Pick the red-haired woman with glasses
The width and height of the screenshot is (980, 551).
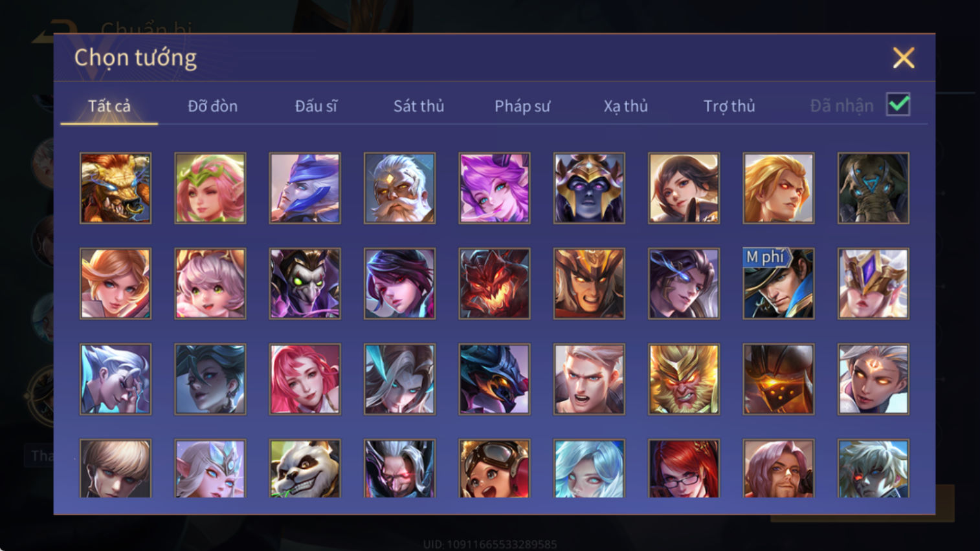pyautogui.click(x=684, y=469)
